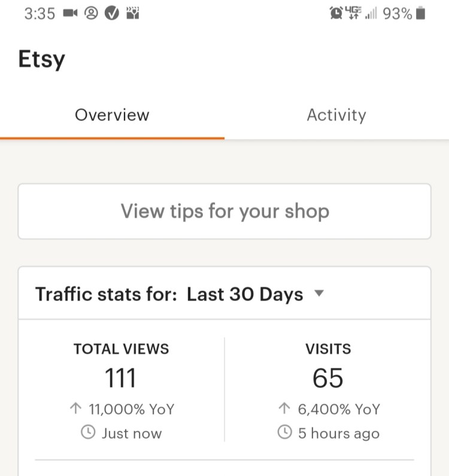Viewport: 449px width, 476px height.
Task: Tap the battery icon in status bar
Action: pos(420,14)
